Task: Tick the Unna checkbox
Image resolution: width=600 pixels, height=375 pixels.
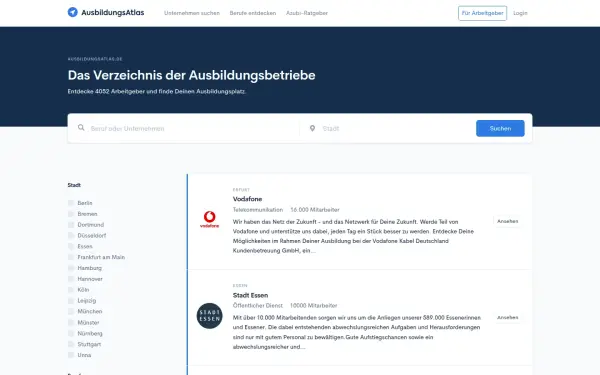Action: click(x=71, y=355)
